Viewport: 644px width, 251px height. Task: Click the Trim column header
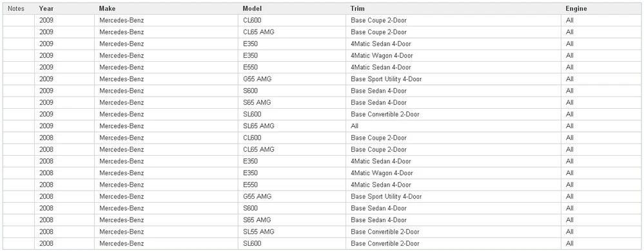point(453,8)
